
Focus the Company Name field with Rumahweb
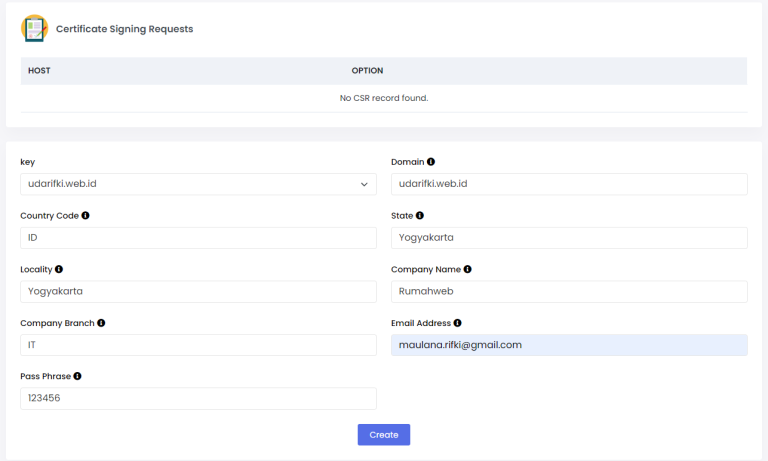point(569,291)
